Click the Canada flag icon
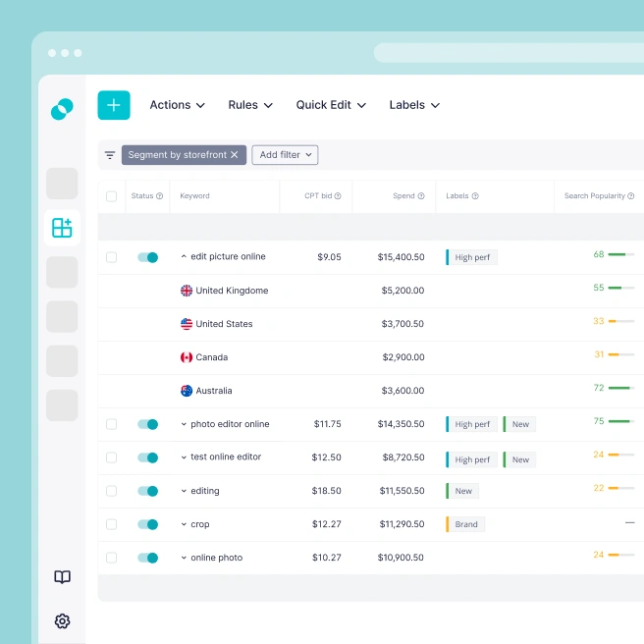 (187, 357)
